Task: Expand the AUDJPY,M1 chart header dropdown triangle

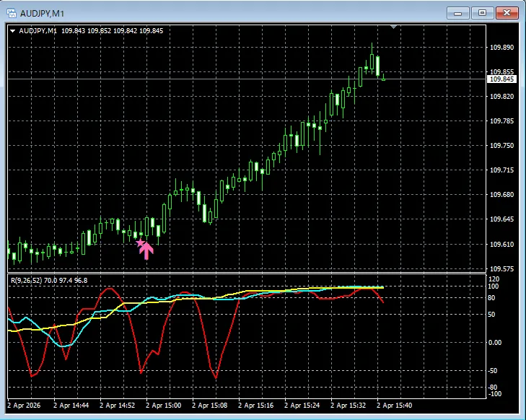Action: click(x=13, y=31)
